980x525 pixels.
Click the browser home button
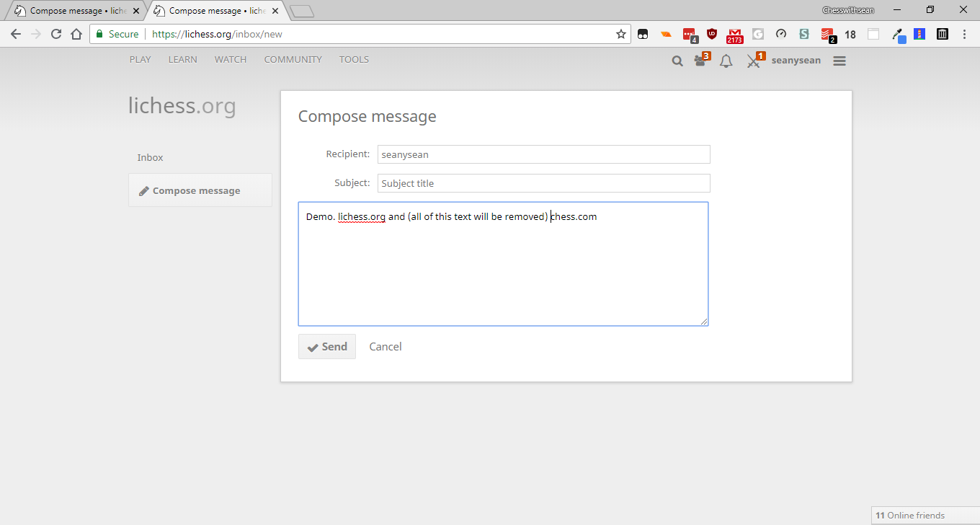click(x=76, y=34)
